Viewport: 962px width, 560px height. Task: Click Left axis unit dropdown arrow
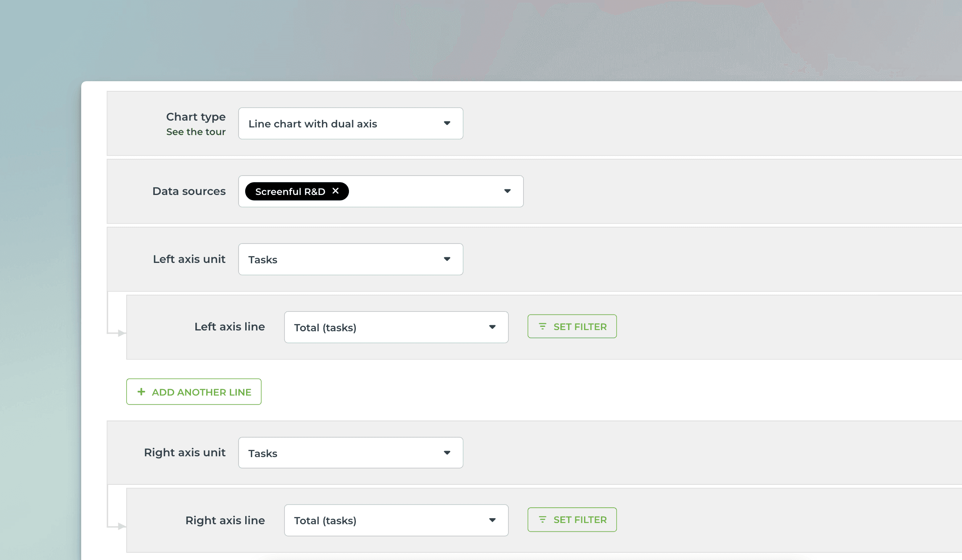(x=447, y=259)
